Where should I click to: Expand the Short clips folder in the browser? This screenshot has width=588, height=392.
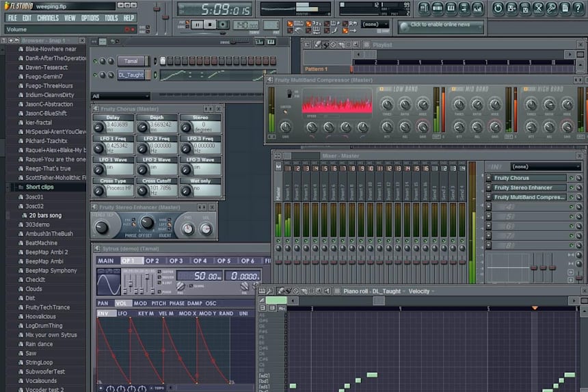tap(40, 187)
